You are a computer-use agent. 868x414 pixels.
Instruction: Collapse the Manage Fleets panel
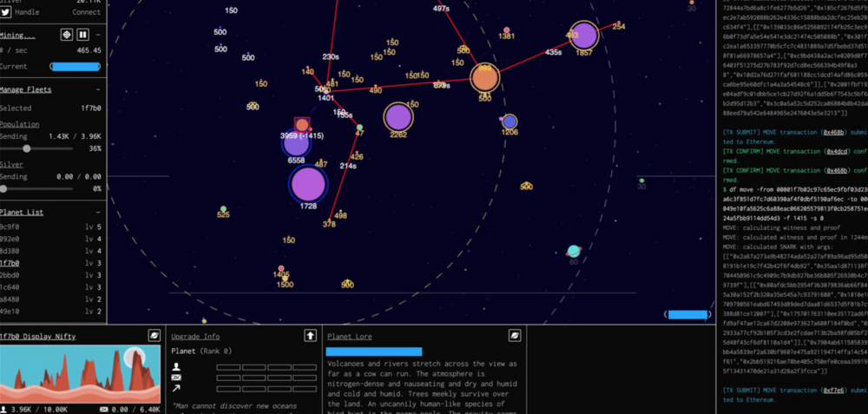coord(98,90)
